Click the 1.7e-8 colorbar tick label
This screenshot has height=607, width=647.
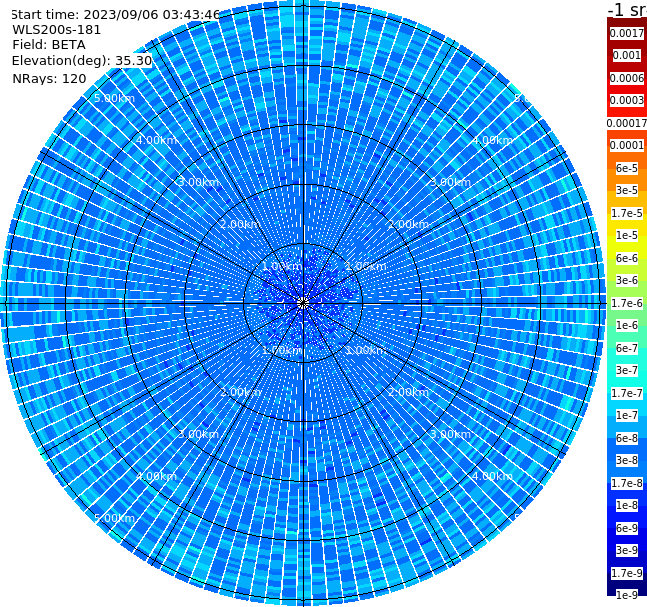coord(626,483)
